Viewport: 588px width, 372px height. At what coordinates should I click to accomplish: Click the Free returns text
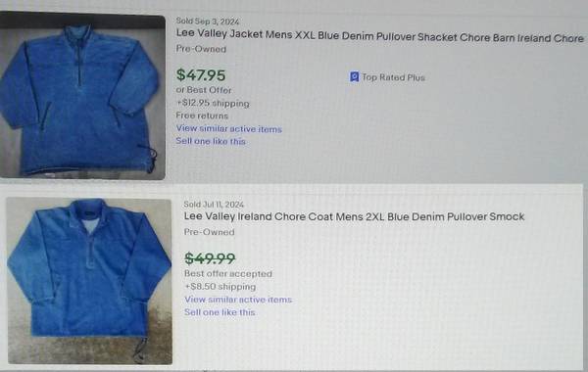tap(202, 116)
